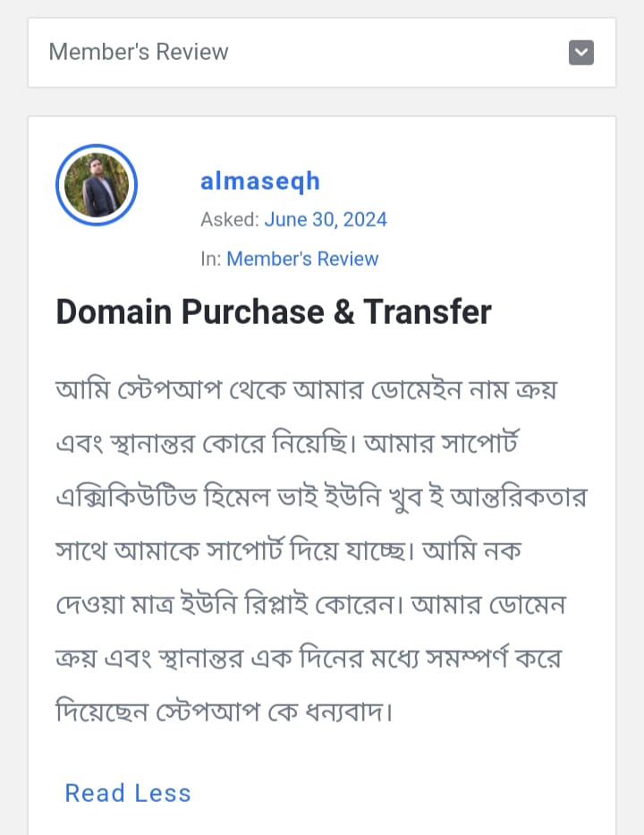Collapse the review using Read Less
Viewport: 644px width, 835px height.
(128, 793)
